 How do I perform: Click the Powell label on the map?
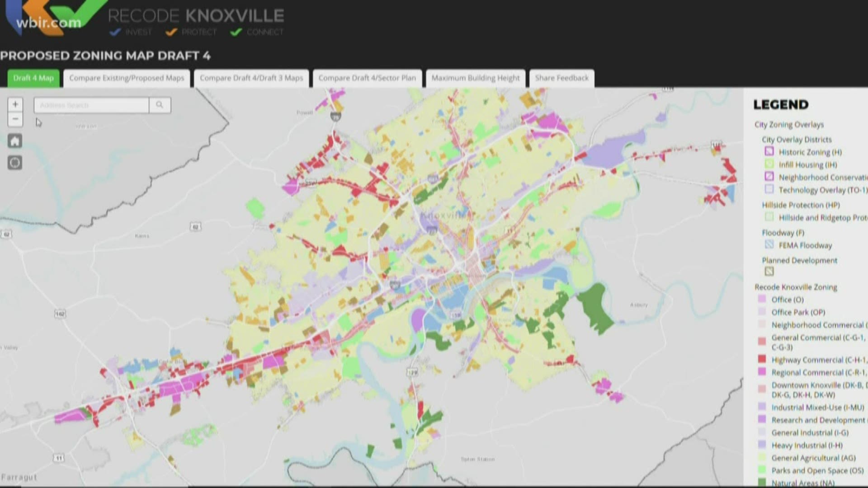click(x=305, y=112)
